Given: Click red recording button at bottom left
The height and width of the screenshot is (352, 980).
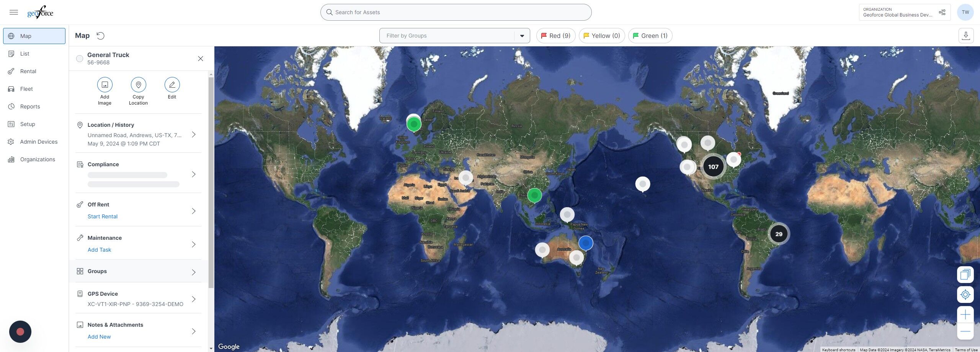Looking at the screenshot, I should coord(20,332).
